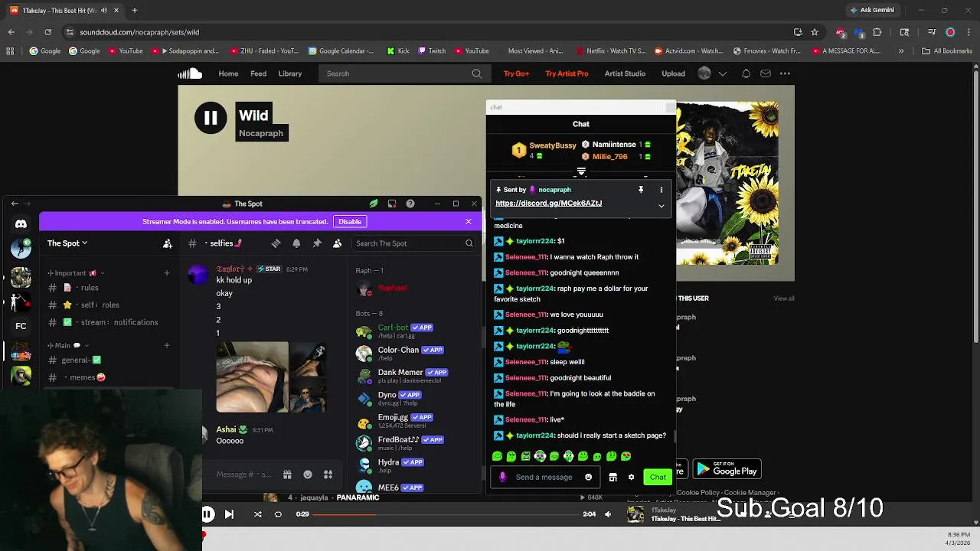The height and width of the screenshot is (551, 980).
Task: Open SoundCloud more options ellipsis
Action: [x=785, y=73]
